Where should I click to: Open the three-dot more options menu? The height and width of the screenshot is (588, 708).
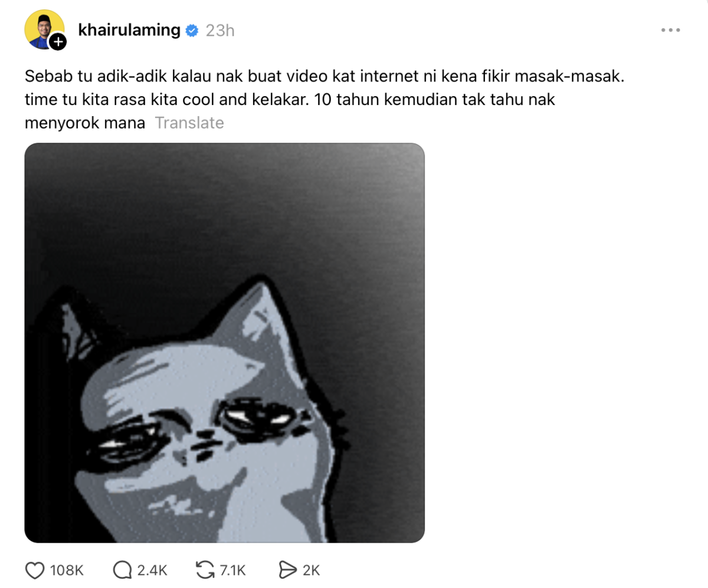click(671, 30)
